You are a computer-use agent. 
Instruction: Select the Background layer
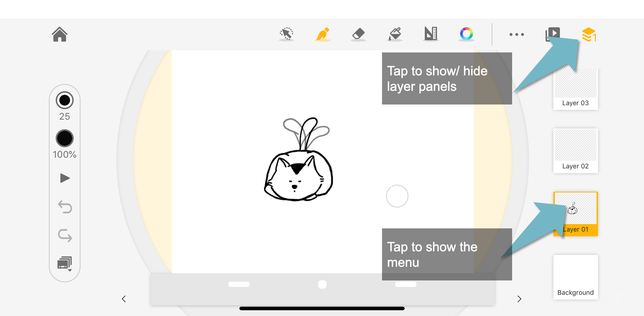click(x=576, y=277)
